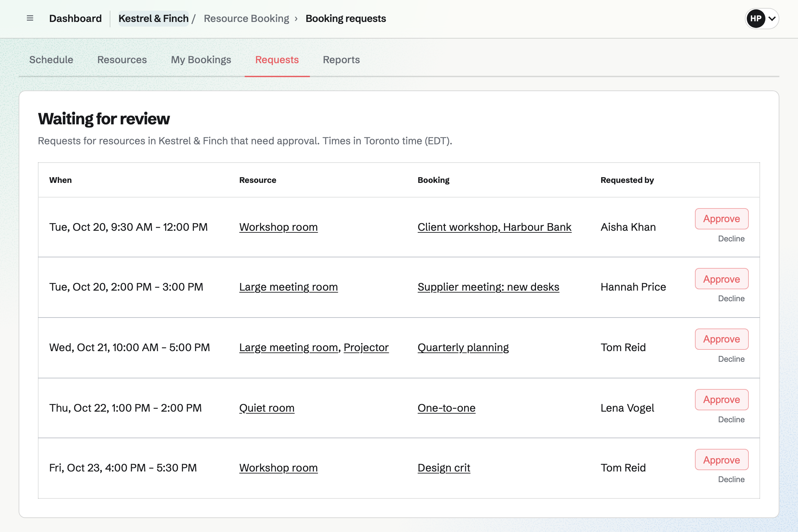Open Client workshop, Harbour Bank booking

pyautogui.click(x=494, y=227)
